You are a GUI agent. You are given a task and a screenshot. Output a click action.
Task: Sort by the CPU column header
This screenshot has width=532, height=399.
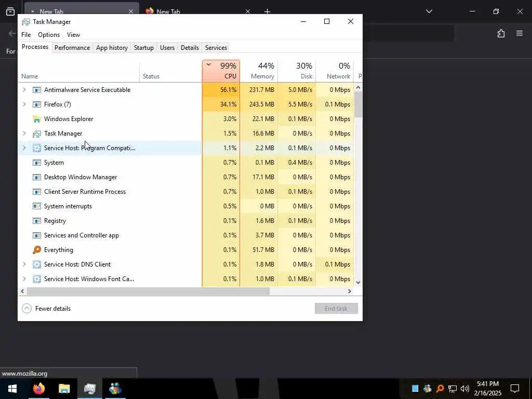click(221, 71)
